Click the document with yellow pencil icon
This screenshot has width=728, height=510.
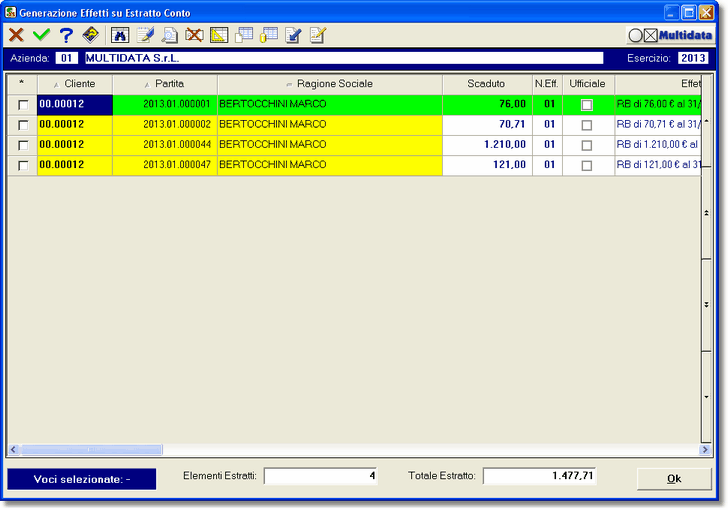click(318, 35)
